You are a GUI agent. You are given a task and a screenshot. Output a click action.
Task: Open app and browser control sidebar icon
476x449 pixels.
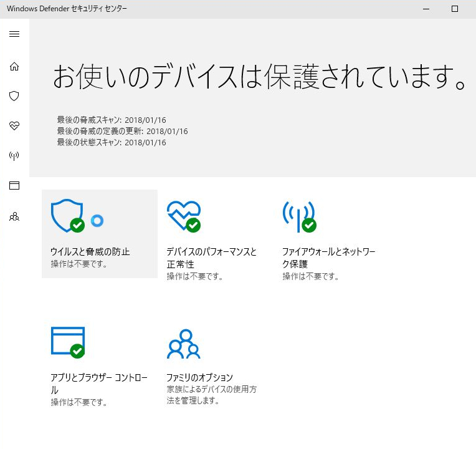[14, 185]
